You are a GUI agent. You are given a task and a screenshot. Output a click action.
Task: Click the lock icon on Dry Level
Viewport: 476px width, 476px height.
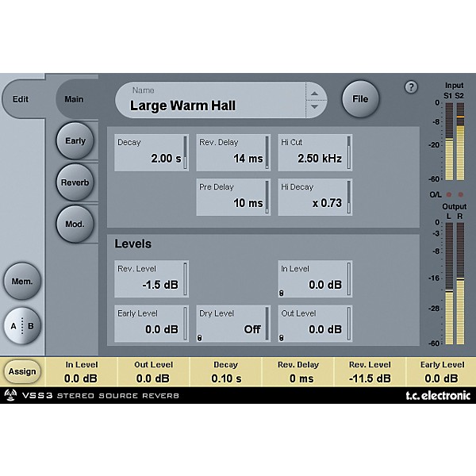point(201,337)
